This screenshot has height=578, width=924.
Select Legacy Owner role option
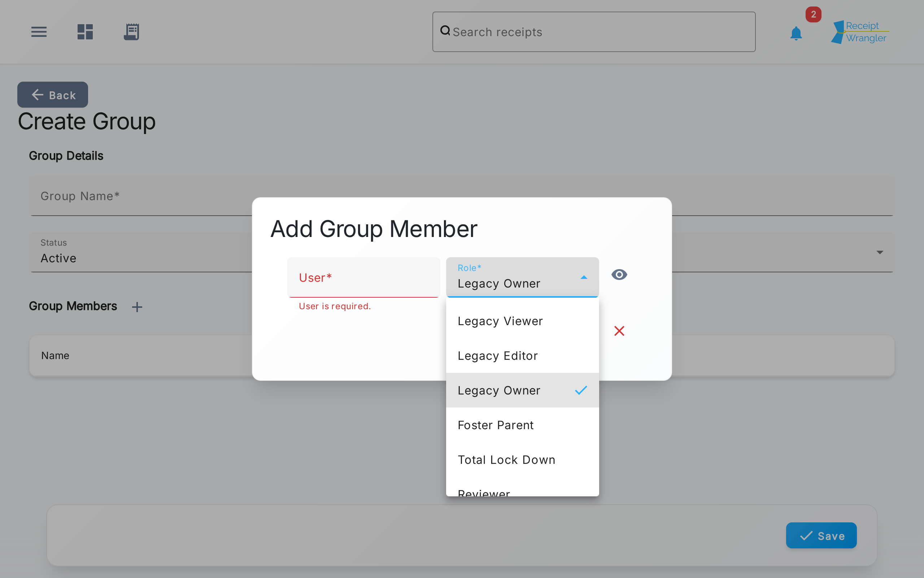click(x=522, y=390)
